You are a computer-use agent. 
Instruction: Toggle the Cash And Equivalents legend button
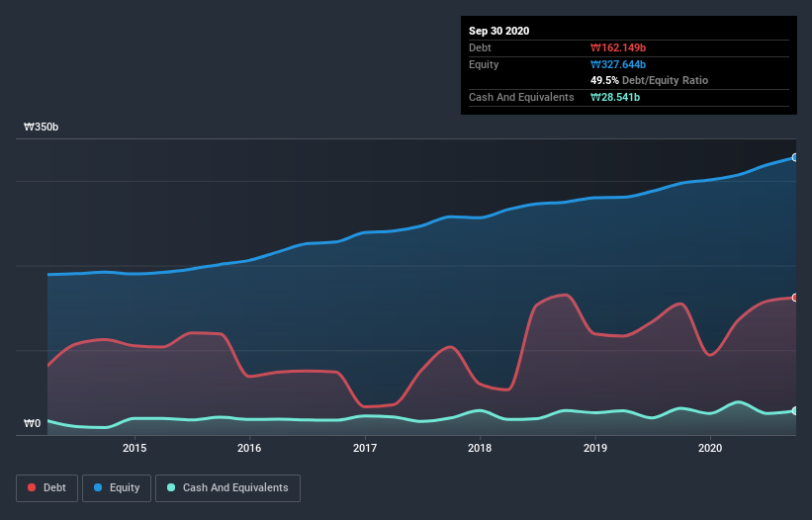(x=227, y=488)
